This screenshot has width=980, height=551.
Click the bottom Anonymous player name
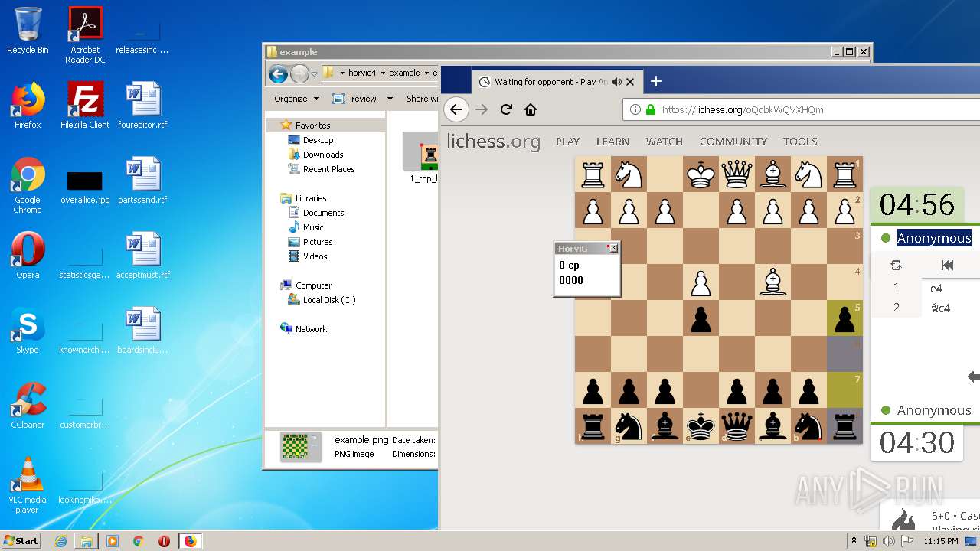(x=934, y=410)
